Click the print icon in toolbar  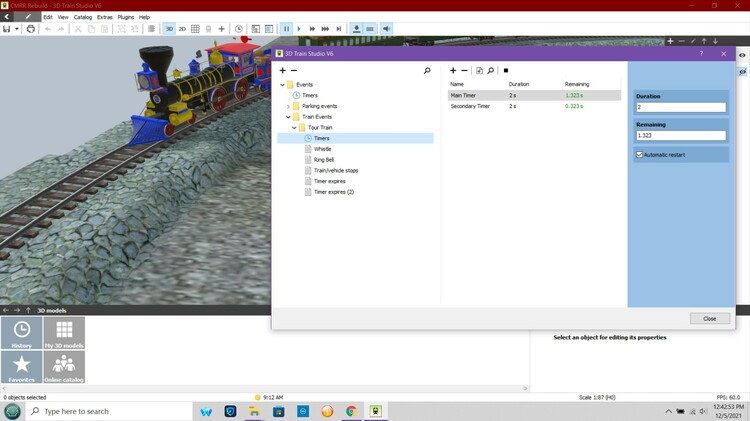[30, 29]
